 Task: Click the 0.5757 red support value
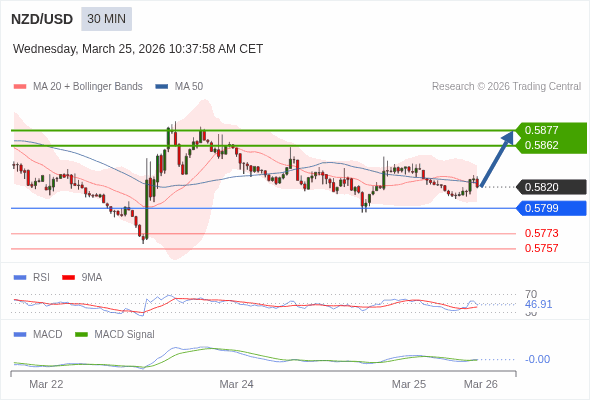click(x=541, y=248)
